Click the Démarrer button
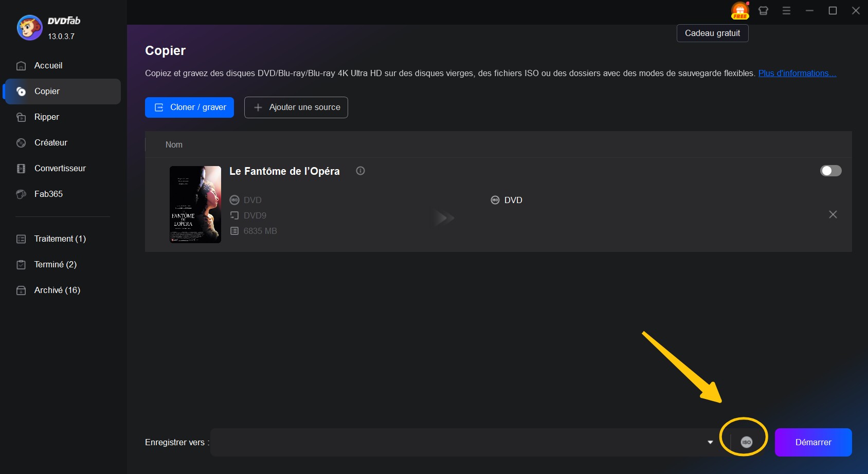 (x=813, y=442)
